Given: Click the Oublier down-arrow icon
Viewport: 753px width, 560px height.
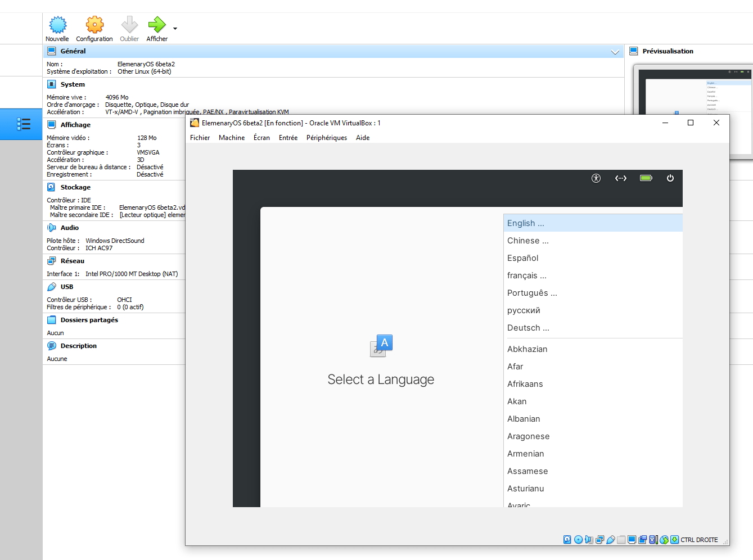Looking at the screenshot, I should pyautogui.click(x=129, y=25).
